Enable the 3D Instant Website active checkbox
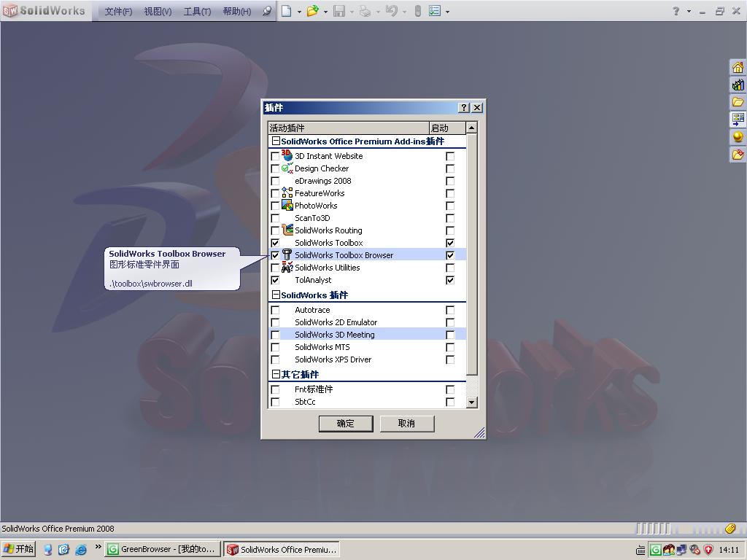Image resolution: width=747 pixels, height=560 pixels. click(x=275, y=156)
